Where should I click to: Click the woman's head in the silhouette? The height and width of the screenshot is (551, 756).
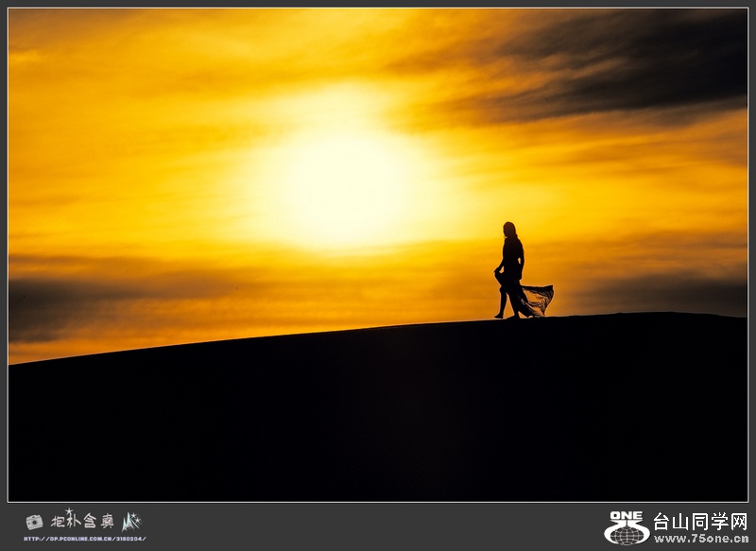coord(510,230)
